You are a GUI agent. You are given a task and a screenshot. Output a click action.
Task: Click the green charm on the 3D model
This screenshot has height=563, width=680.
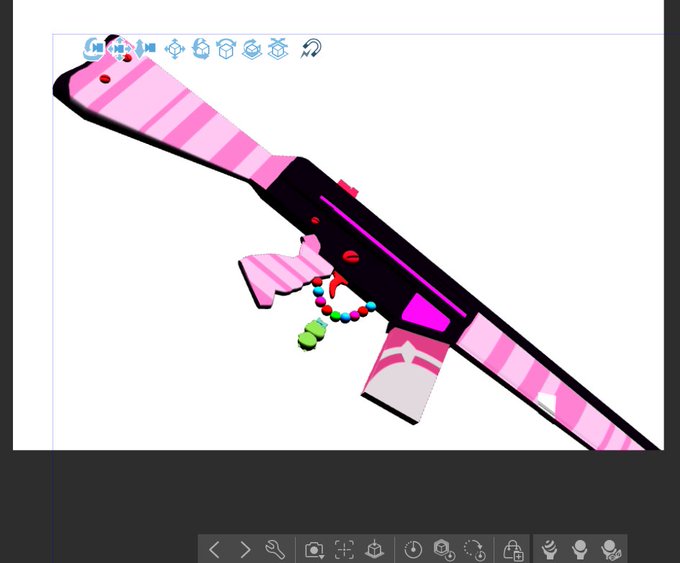coord(312,335)
